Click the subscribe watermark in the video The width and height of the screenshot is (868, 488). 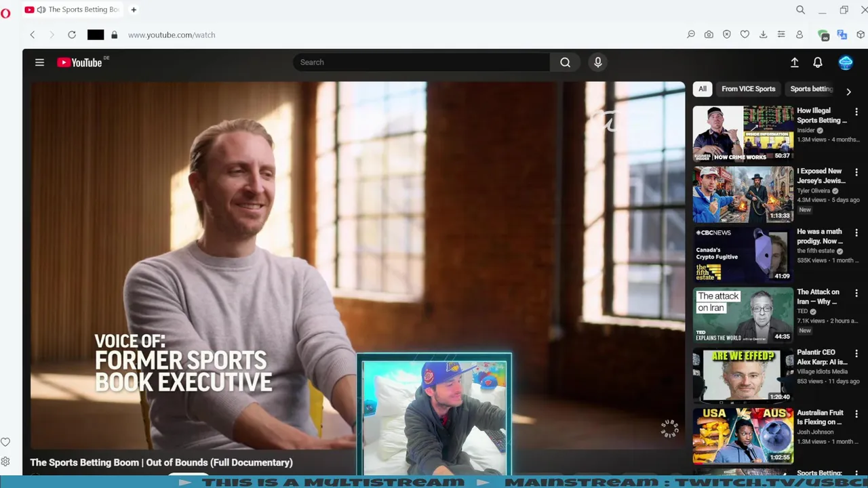pos(669,429)
